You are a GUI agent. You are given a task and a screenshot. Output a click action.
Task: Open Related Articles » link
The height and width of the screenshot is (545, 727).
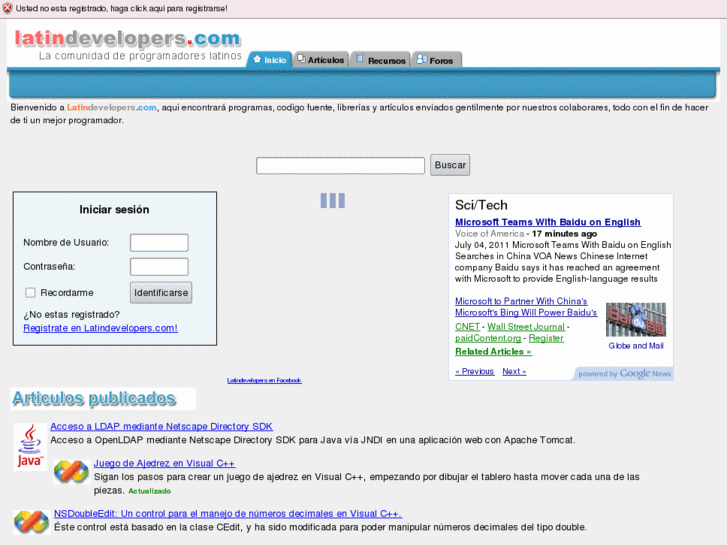(x=493, y=352)
